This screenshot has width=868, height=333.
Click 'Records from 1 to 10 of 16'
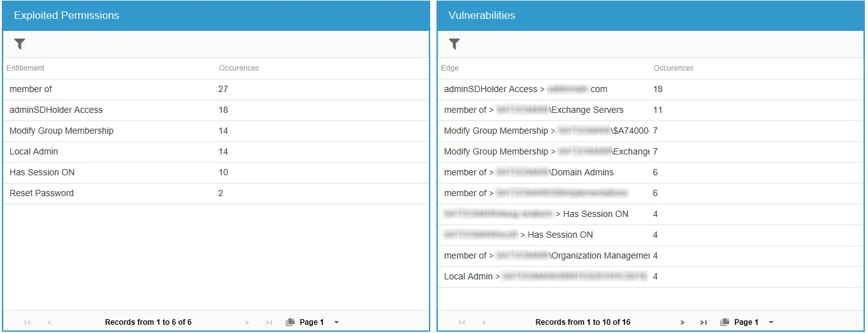pos(583,322)
